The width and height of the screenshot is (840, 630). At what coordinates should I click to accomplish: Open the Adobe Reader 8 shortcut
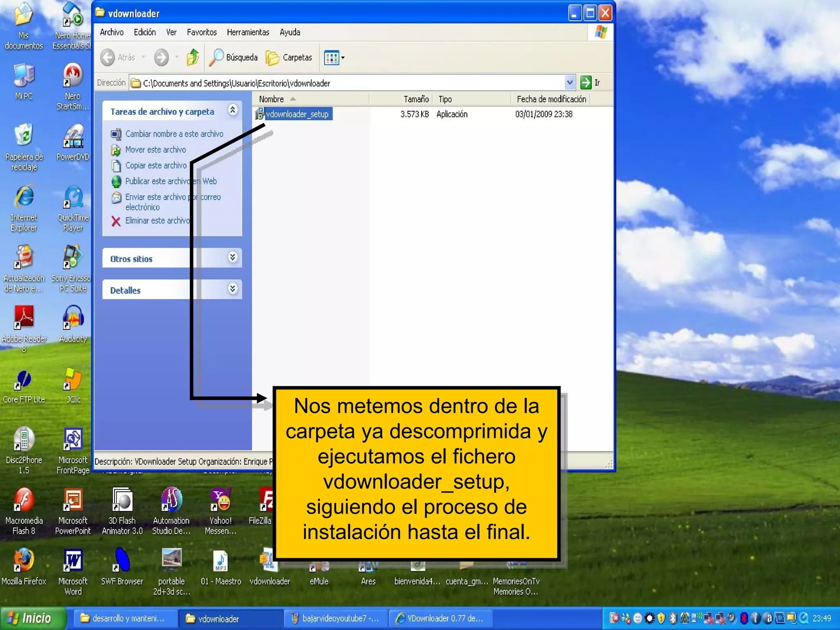pyautogui.click(x=24, y=329)
